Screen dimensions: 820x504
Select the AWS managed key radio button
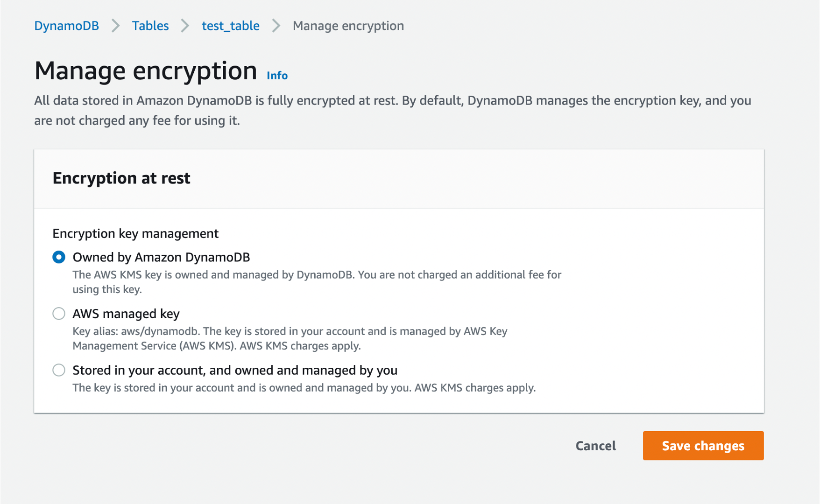[x=59, y=314]
